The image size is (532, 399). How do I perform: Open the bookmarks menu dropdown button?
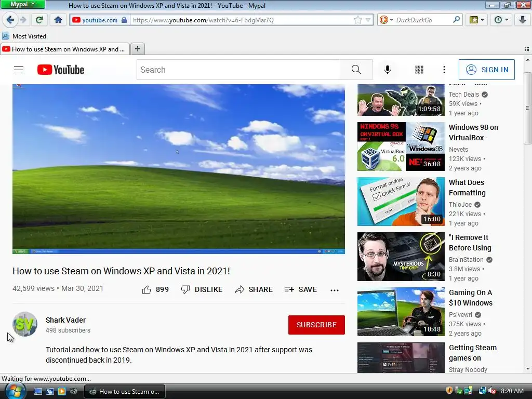(477, 20)
